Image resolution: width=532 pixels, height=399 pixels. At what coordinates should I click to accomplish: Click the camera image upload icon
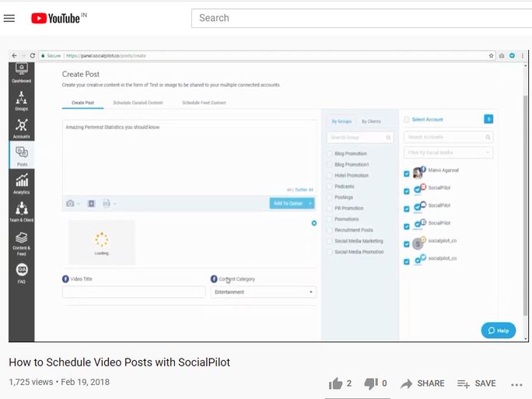70,203
